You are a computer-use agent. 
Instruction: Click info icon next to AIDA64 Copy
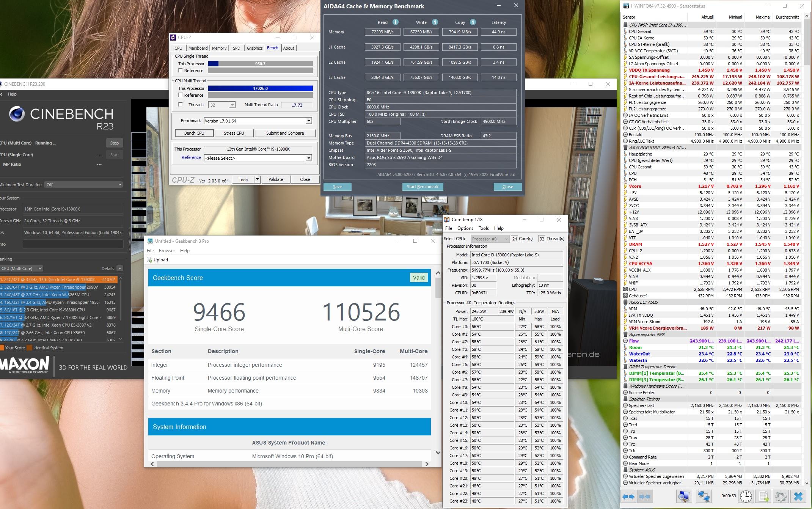pyautogui.click(x=473, y=22)
